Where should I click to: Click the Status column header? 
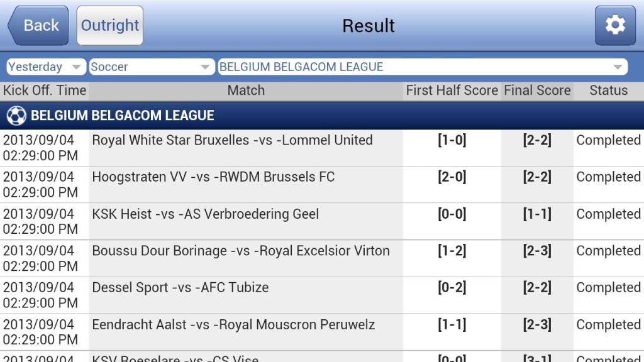pyautogui.click(x=608, y=90)
